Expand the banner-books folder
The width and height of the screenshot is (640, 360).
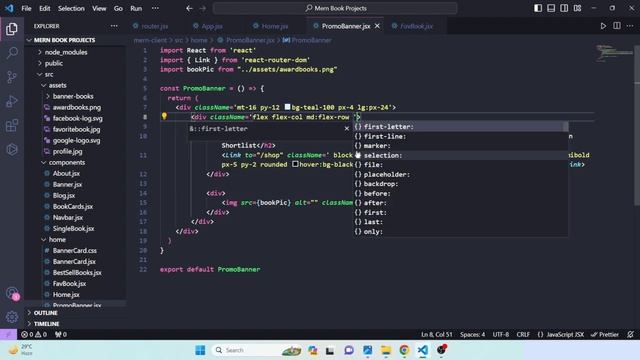click(73, 96)
